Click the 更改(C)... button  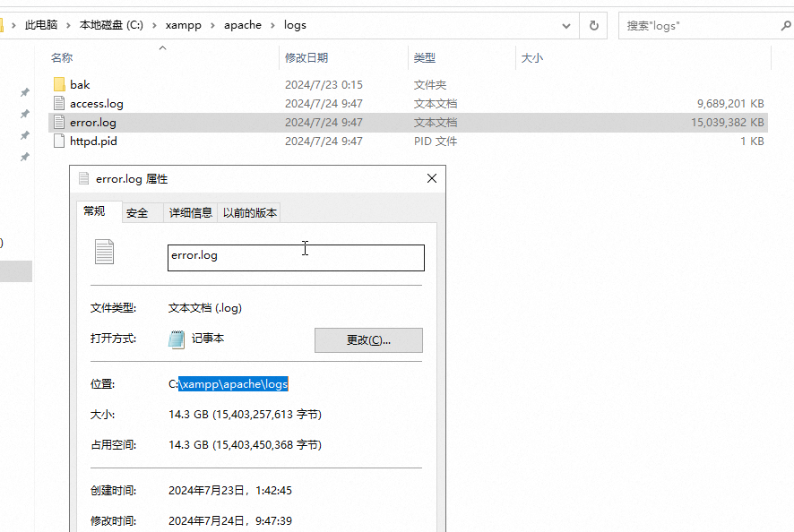368,340
